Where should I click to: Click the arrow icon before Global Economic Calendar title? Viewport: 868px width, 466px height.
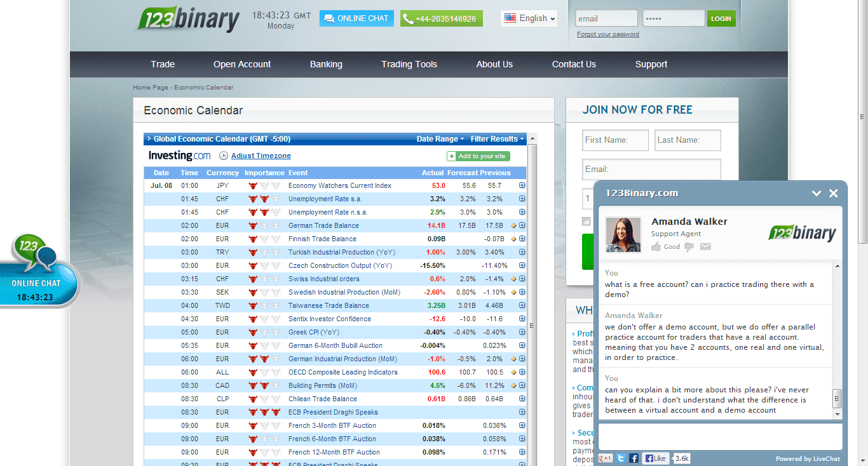(x=149, y=138)
